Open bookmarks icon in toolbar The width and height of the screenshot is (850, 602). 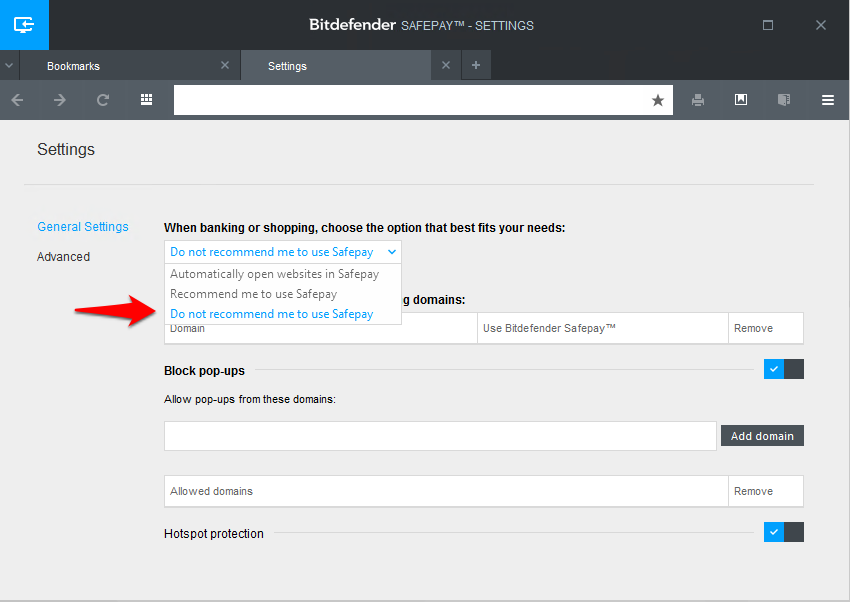click(x=741, y=99)
